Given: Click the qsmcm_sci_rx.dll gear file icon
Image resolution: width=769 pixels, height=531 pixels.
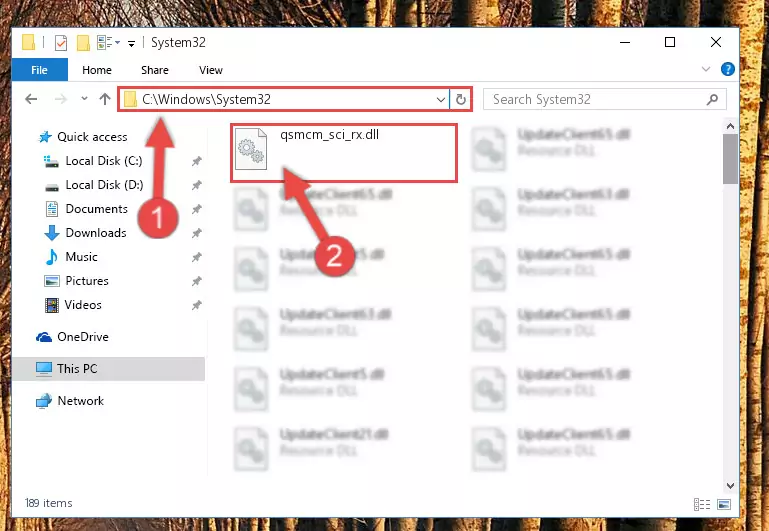Looking at the screenshot, I should coord(251,149).
